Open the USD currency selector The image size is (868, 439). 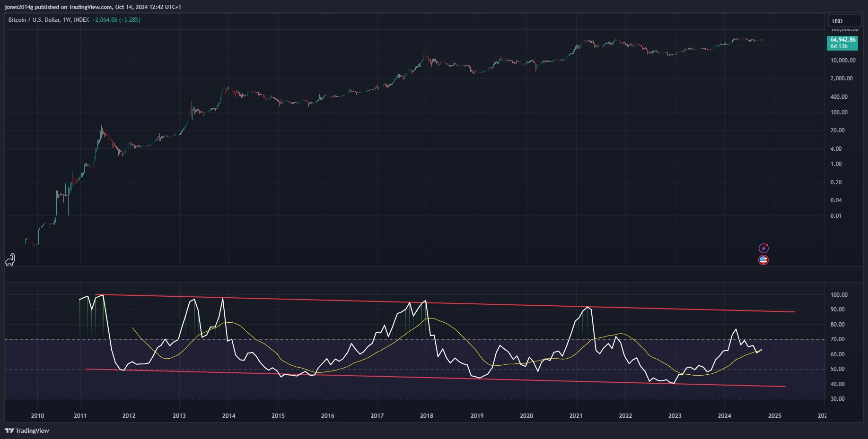(844, 21)
